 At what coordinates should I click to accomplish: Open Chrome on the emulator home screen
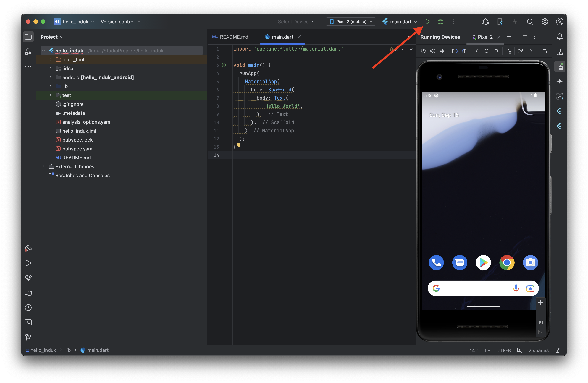point(507,262)
